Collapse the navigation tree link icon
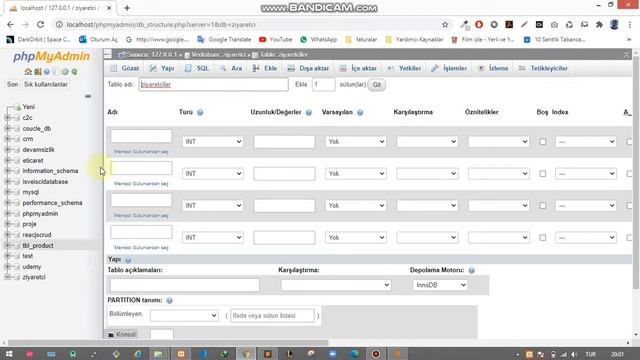The image size is (640, 360). [88, 96]
